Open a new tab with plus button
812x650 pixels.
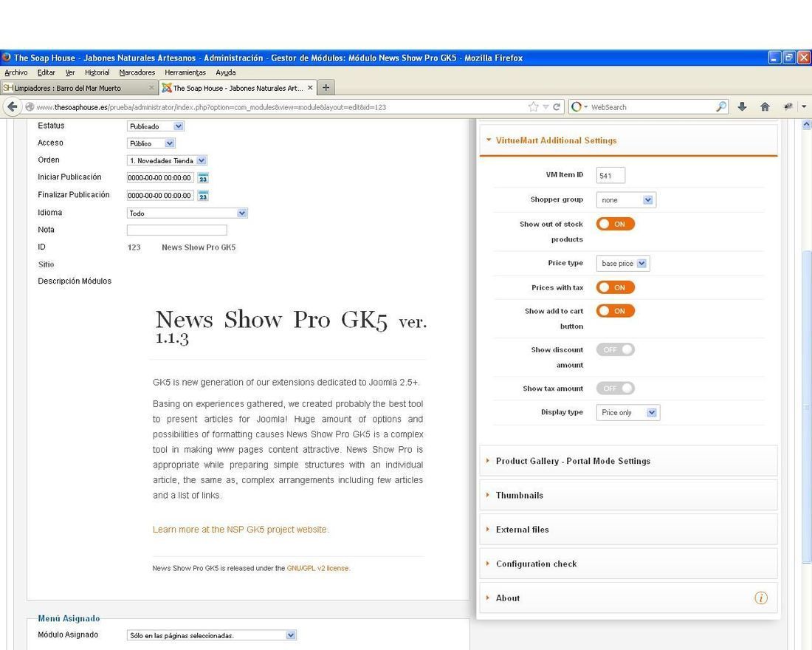(x=326, y=88)
